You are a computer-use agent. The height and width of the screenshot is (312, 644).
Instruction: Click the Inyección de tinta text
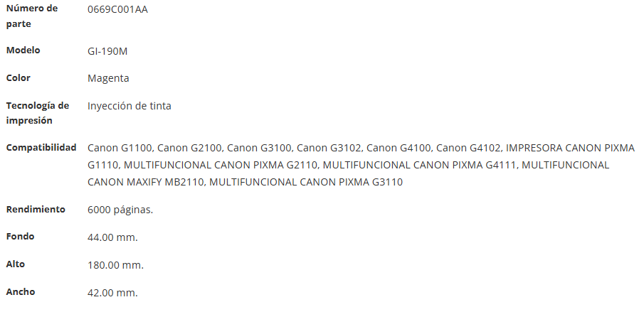click(130, 106)
